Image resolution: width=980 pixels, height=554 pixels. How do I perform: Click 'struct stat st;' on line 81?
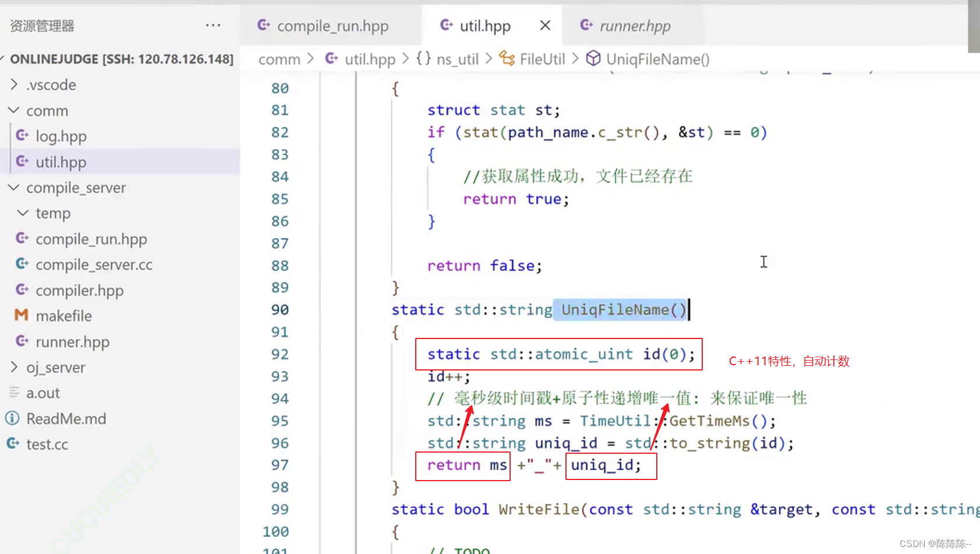[493, 110]
